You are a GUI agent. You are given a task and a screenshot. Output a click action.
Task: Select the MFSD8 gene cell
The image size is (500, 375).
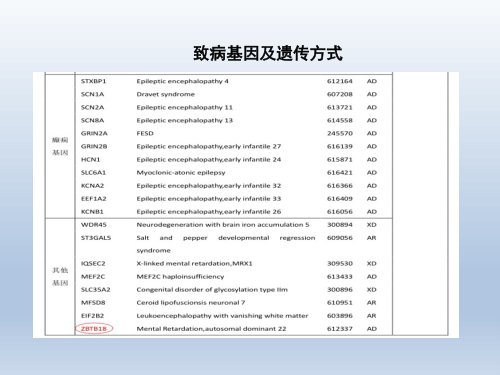[x=93, y=303]
